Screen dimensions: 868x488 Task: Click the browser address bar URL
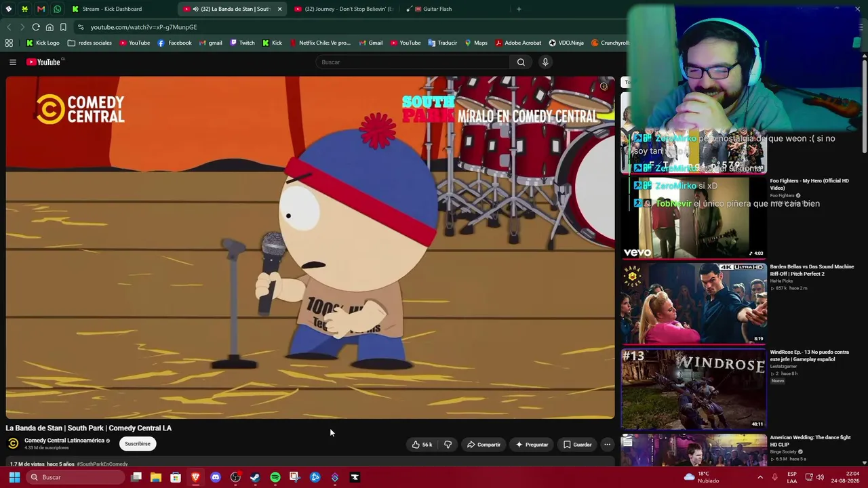pos(144,27)
